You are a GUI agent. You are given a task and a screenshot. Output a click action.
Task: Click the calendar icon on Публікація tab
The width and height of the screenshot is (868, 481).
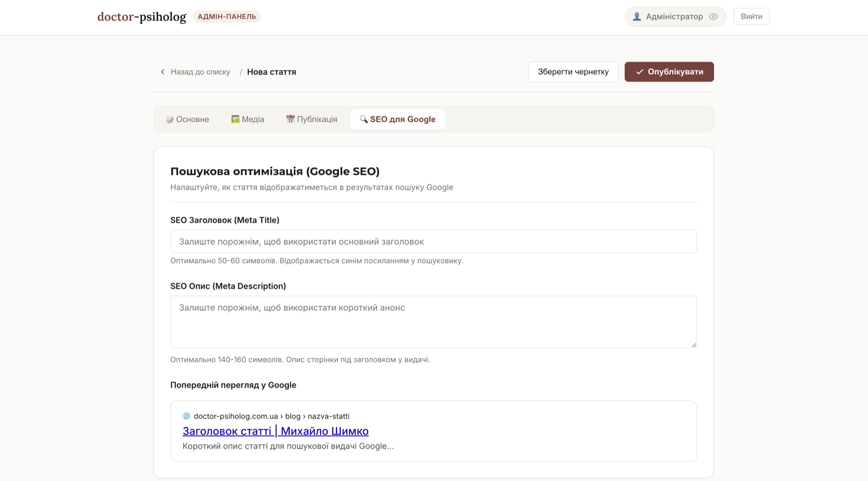tap(290, 119)
